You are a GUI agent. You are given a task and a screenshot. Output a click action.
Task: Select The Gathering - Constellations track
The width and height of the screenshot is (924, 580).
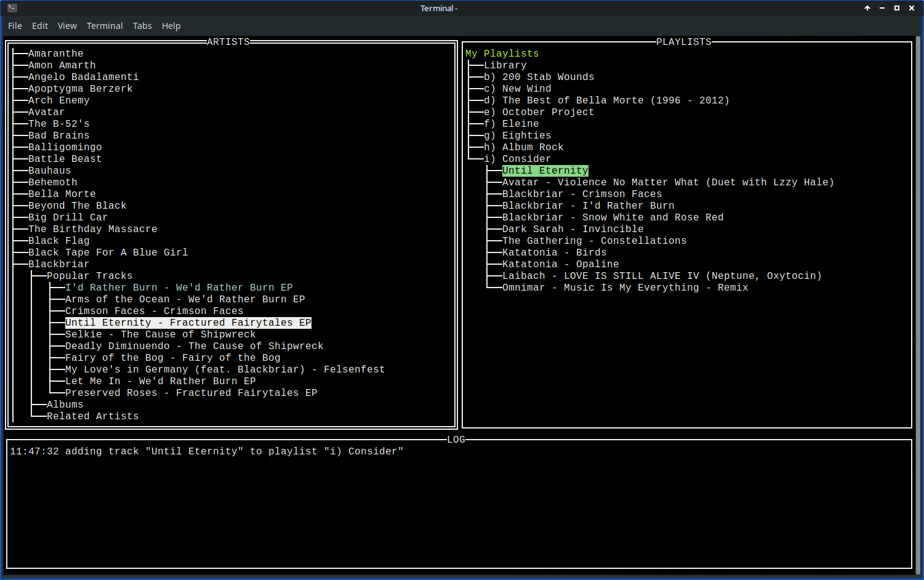tap(594, 241)
